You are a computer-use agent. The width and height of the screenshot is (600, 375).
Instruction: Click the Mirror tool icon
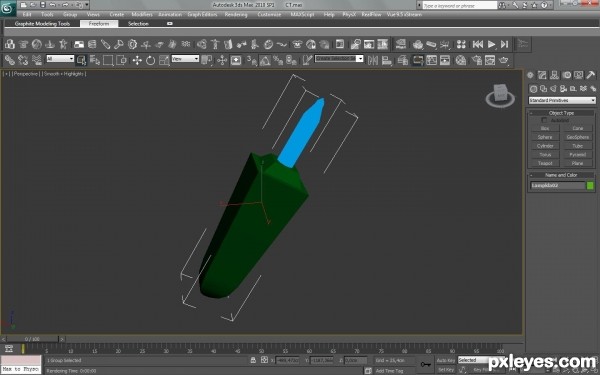tap(373, 60)
